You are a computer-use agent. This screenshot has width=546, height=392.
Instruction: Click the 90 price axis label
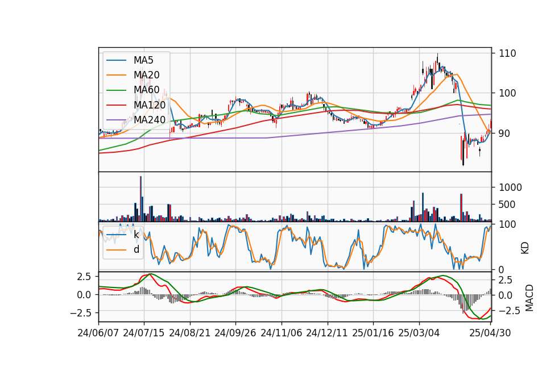[x=505, y=133]
